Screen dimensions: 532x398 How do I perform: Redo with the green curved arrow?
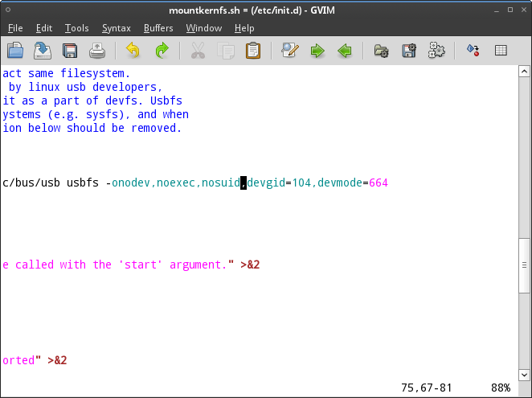(x=162, y=51)
